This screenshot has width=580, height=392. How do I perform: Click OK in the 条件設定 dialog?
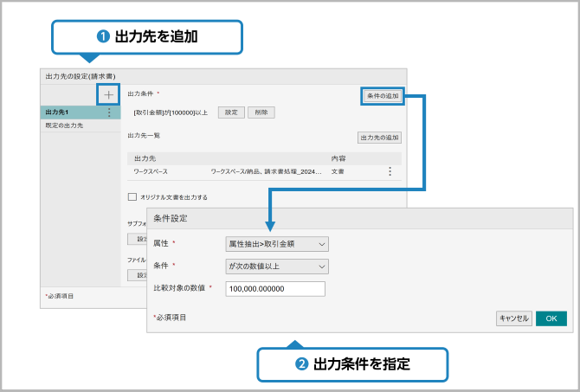(551, 318)
